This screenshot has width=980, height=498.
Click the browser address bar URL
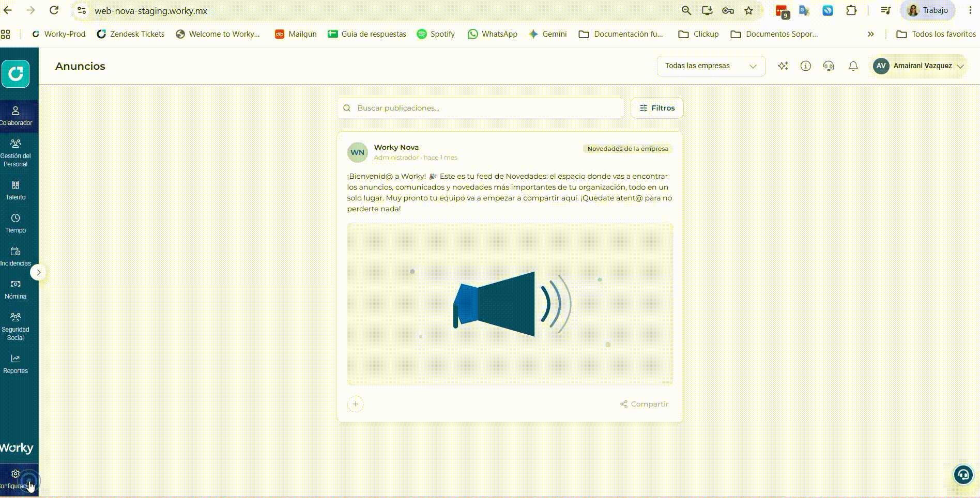[151, 11]
